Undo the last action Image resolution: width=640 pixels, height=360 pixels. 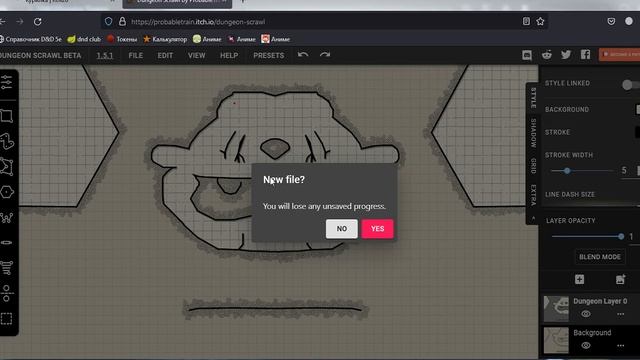coord(303,55)
